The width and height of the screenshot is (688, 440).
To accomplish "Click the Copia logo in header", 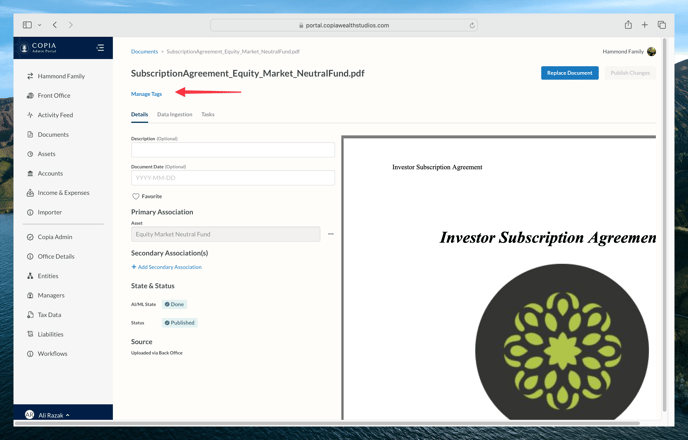I will pos(39,47).
